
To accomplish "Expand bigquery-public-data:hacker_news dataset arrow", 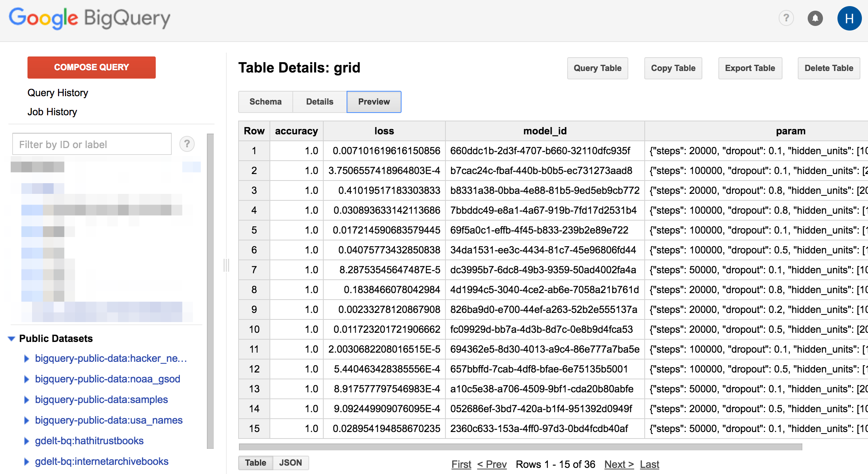I will tap(26, 358).
